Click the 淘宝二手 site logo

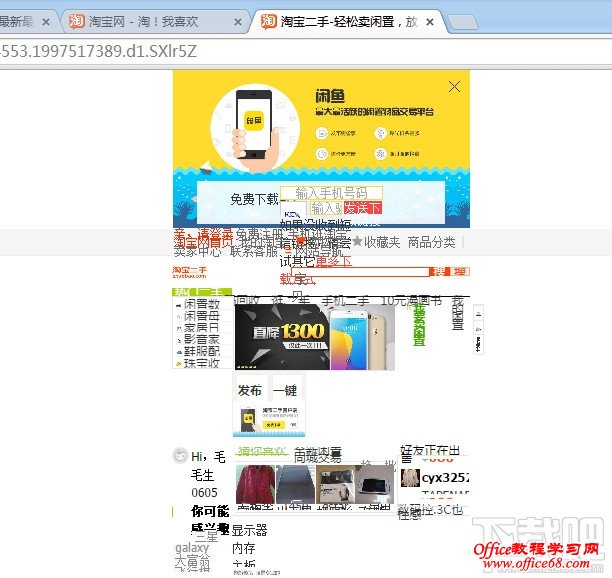coord(190,272)
